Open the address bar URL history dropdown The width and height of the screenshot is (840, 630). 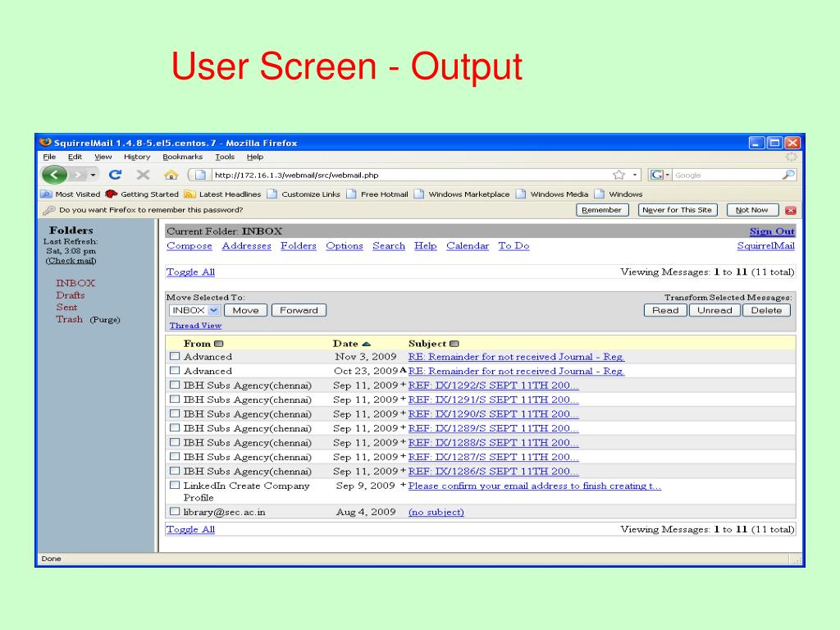(635, 176)
